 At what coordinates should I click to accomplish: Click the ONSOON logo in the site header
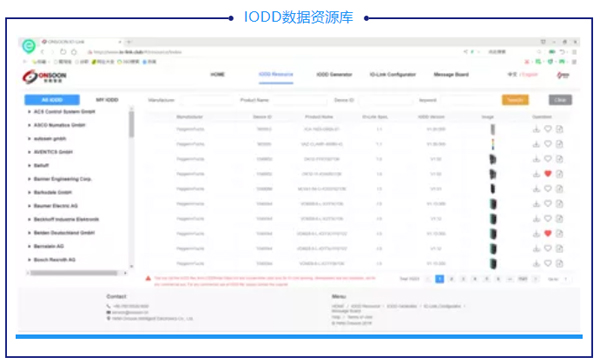tap(44, 76)
